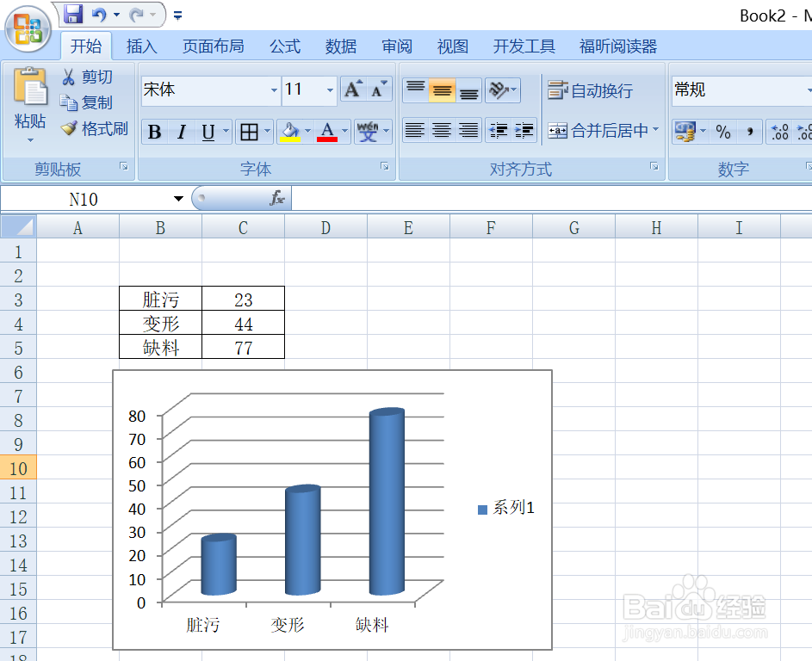Apply the red font color
The image size is (812, 661).
pyautogui.click(x=327, y=132)
